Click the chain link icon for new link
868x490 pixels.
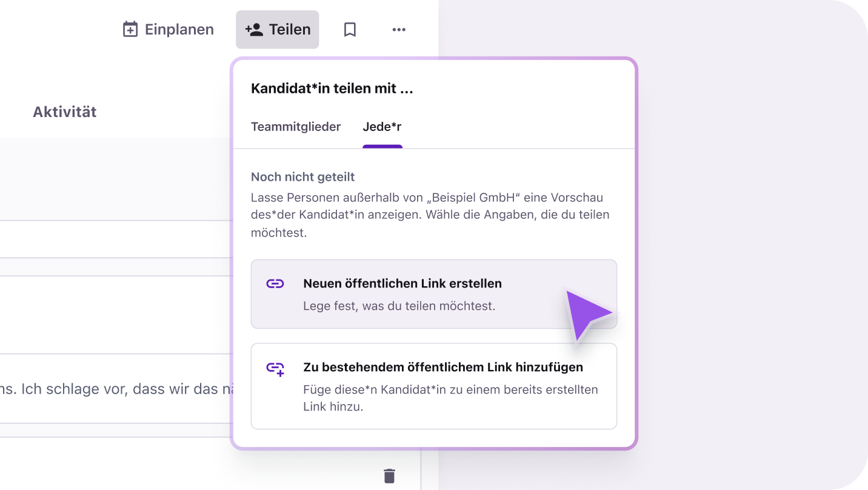coord(275,284)
